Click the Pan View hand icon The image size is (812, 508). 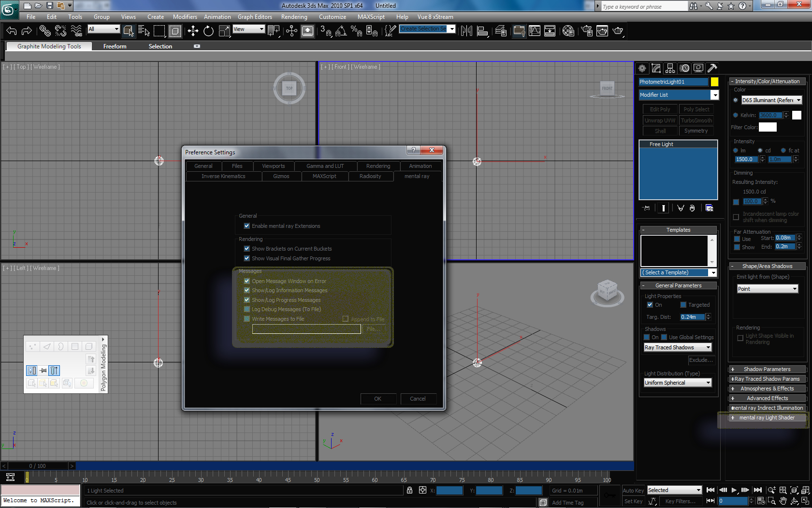[x=783, y=501]
